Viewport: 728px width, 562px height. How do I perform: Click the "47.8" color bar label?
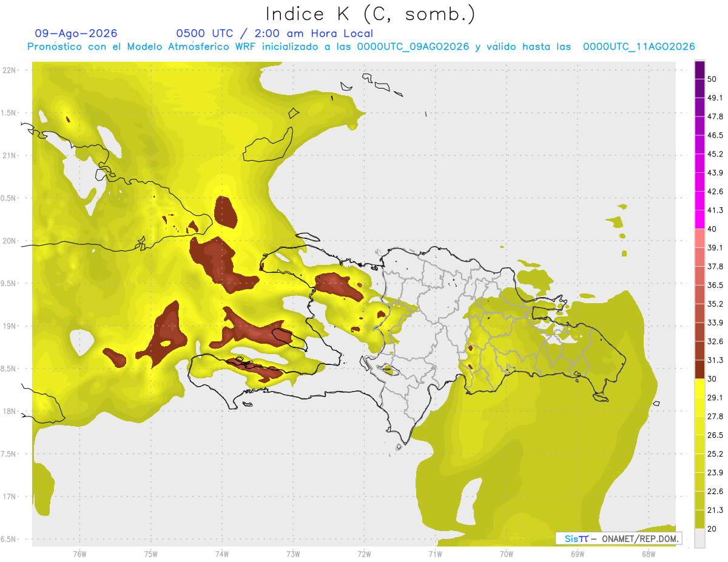point(715,116)
